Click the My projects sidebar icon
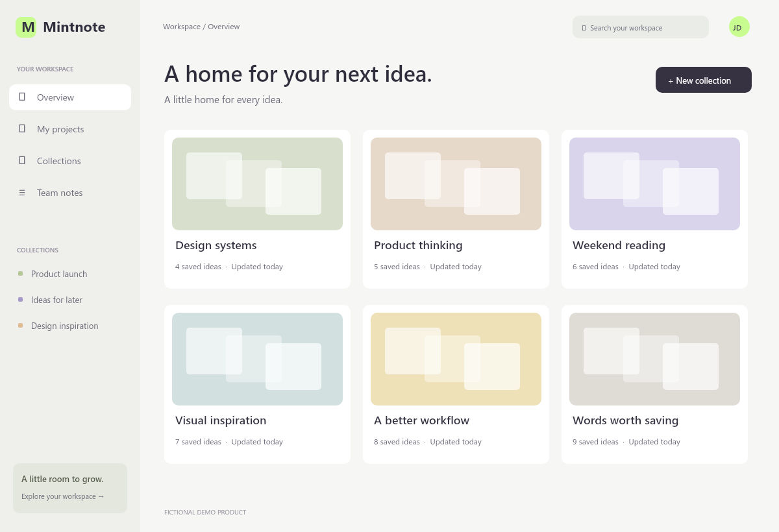The height and width of the screenshot is (532, 779). click(x=22, y=128)
